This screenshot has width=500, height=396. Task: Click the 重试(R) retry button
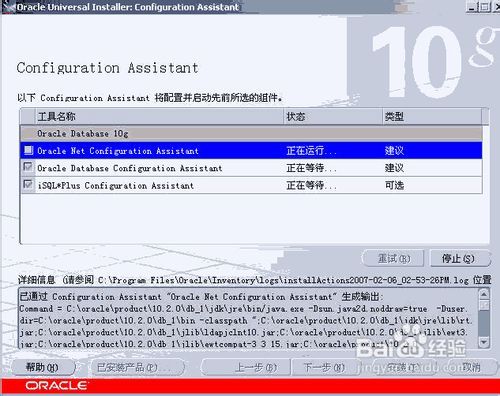point(393,258)
